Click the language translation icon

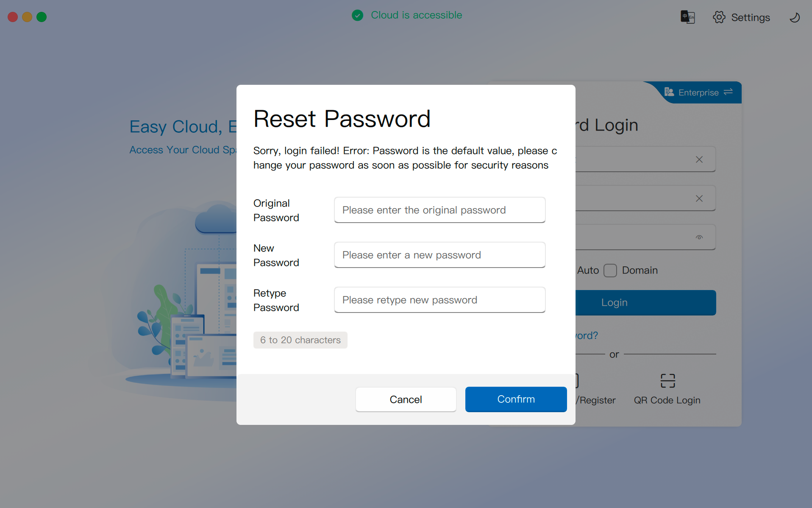coord(687,17)
